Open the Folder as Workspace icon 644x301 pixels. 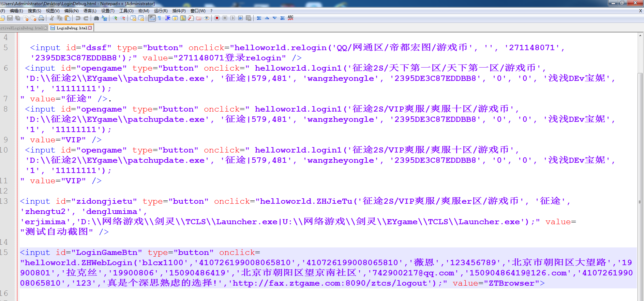pos(199,18)
